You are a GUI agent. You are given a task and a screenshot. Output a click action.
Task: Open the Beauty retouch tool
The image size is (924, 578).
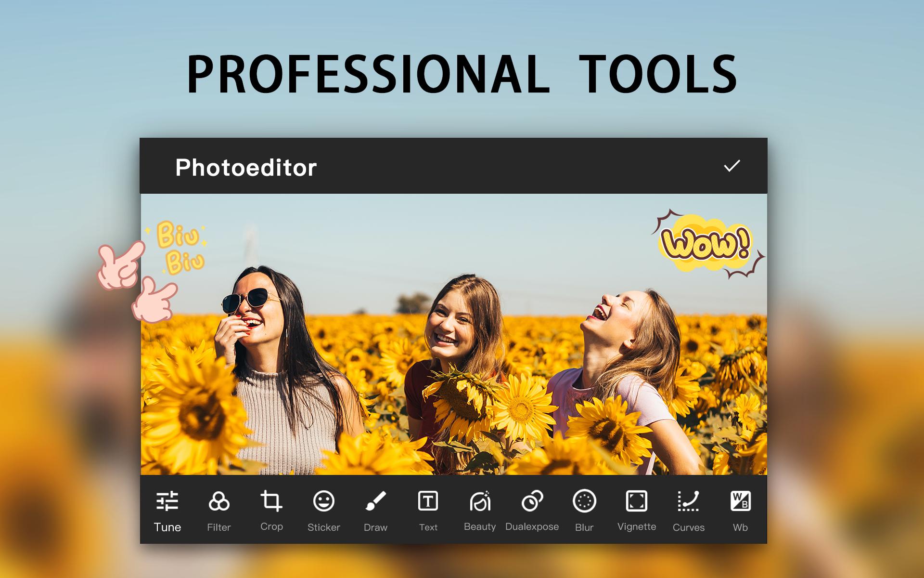pyautogui.click(x=480, y=511)
